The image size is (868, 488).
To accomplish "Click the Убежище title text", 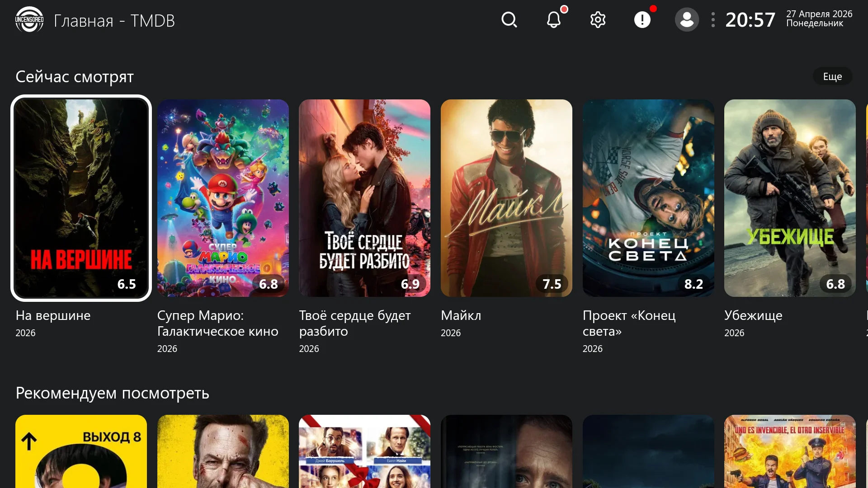I will tap(753, 315).
